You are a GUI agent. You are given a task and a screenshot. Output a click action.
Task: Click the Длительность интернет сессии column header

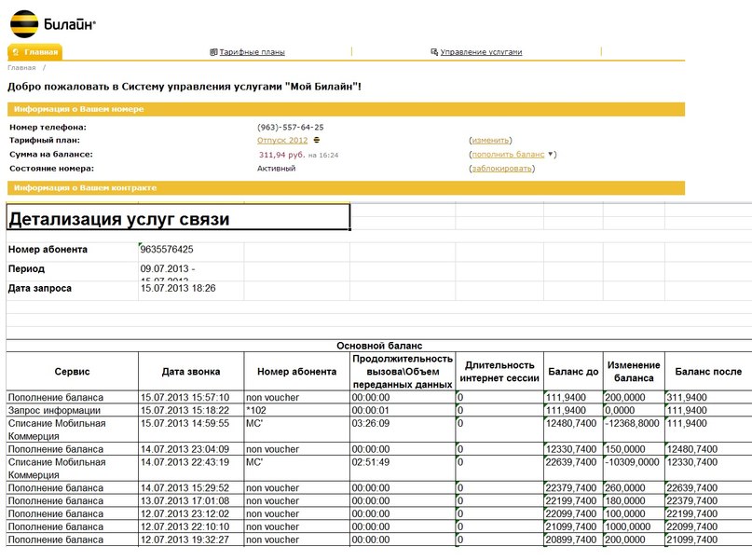(499, 371)
